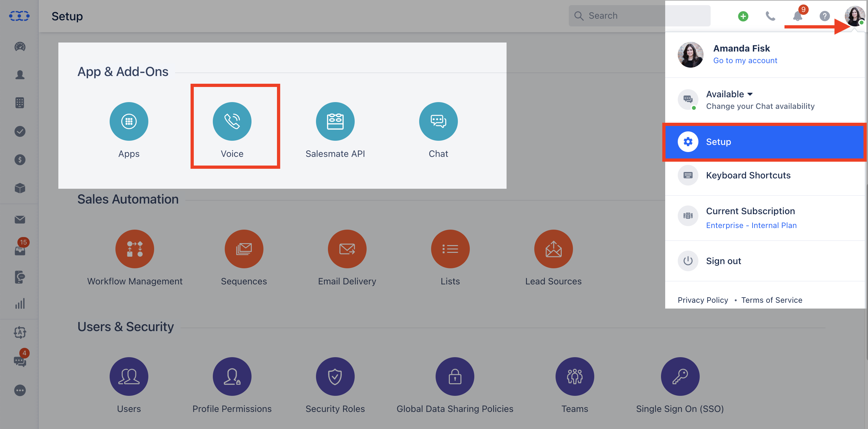Open Products box icon in sidebar
The width and height of the screenshot is (868, 429).
(x=20, y=188)
